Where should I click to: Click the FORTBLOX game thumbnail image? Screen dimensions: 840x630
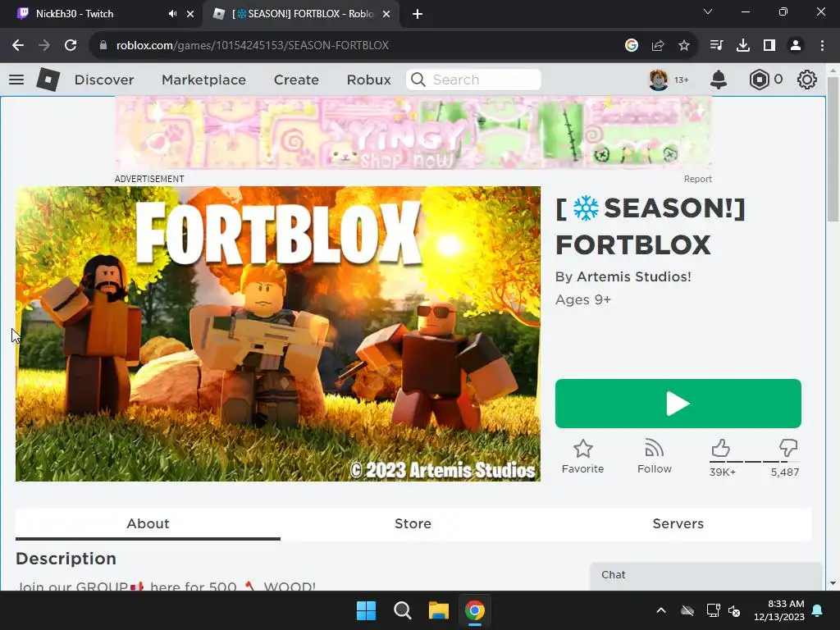click(x=278, y=334)
